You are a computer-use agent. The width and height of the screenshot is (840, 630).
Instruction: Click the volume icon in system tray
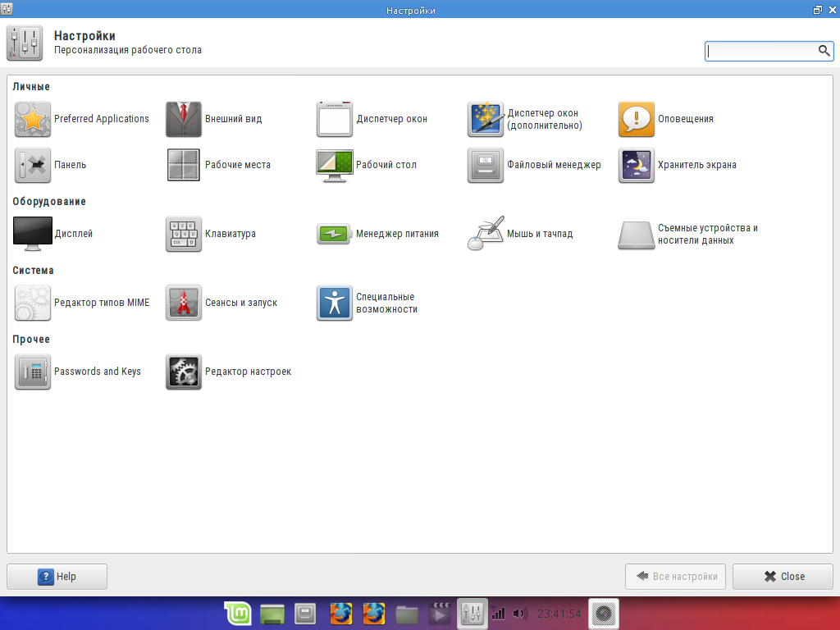pos(519,614)
